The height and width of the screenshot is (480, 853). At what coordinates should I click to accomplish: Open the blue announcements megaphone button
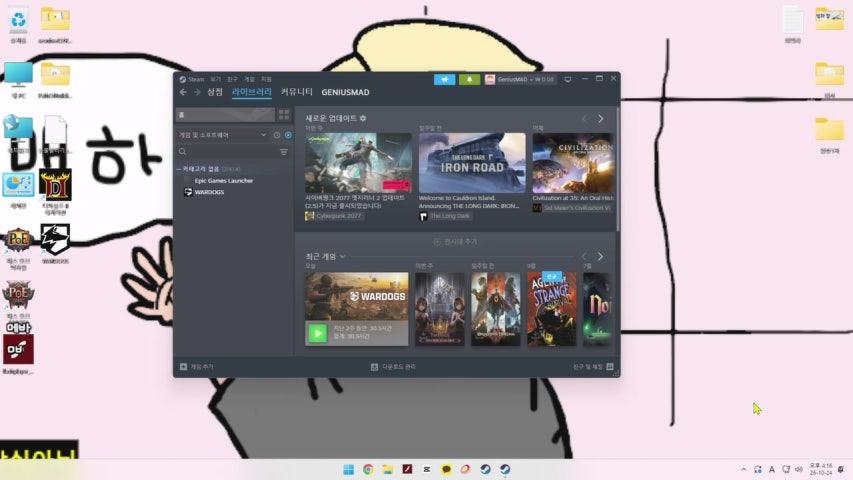pos(444,79)
